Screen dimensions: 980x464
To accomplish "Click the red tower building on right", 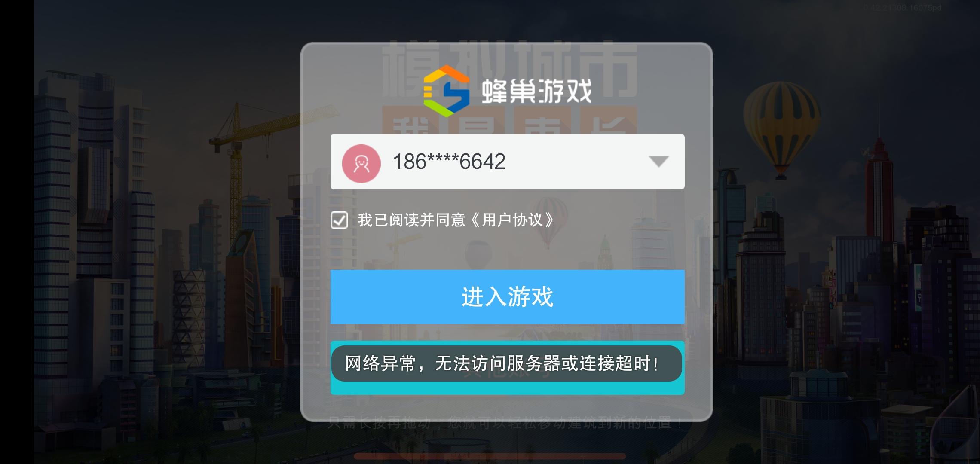I will pos(879,193).
